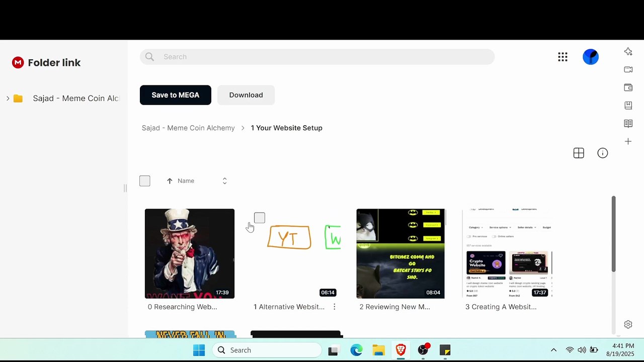Open the YT sketch video thumbnail
Image resolution: width=644 pixels, height=362 pixels.
(296, 253)
